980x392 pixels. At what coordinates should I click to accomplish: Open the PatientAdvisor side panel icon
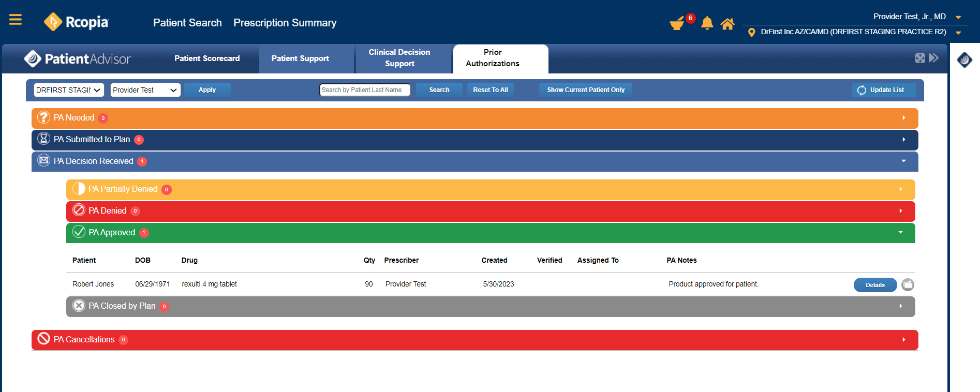pyautogui.click(x=964, y=59)
